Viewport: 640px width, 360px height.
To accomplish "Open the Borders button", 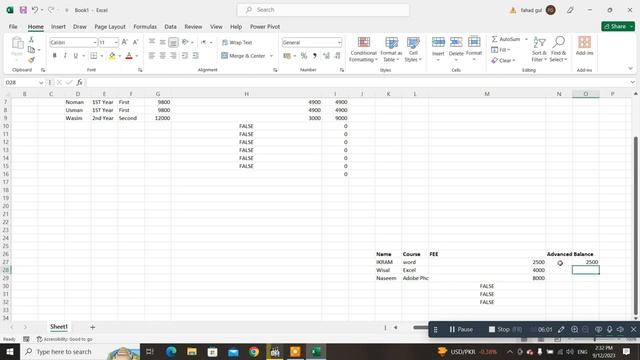I will 93,56.
